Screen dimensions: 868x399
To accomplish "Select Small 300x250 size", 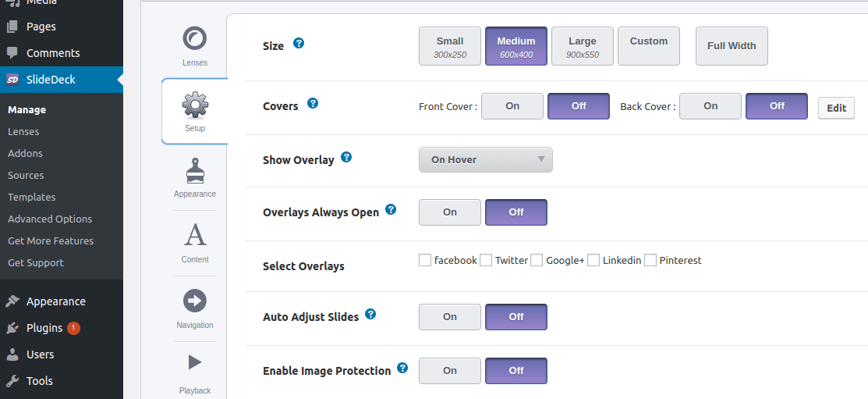I will click(449, 46).
